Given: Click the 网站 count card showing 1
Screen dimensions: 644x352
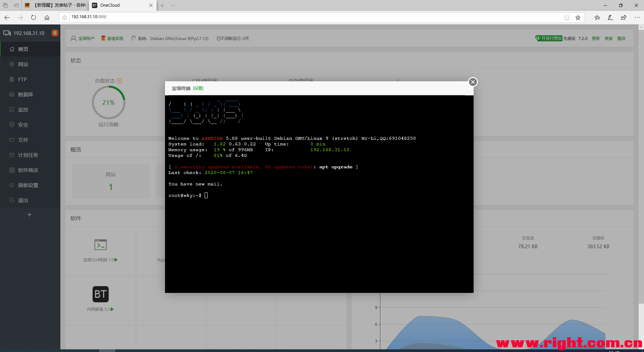Looking at the screenshot, I should (111, 181).
